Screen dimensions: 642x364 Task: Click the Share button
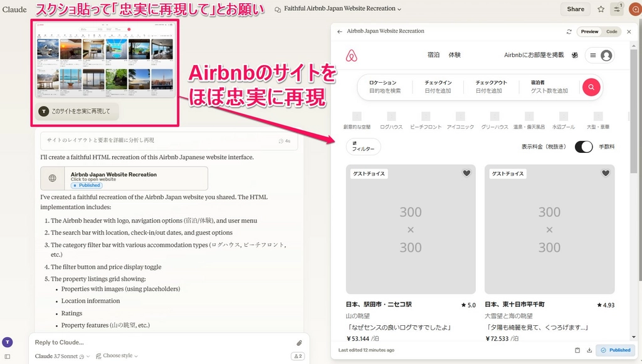[x=576, y=9]
